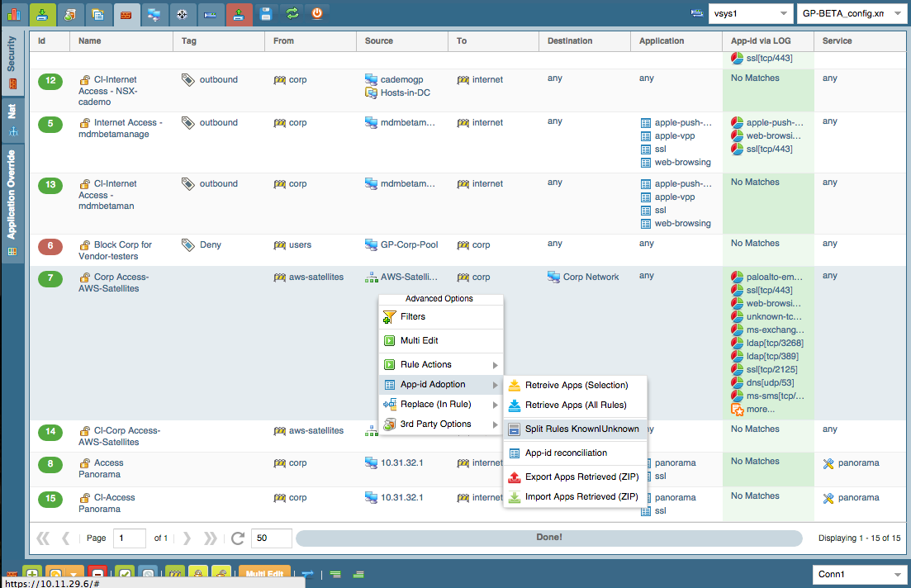Click the green sync arrows icon

pos(292,14)
